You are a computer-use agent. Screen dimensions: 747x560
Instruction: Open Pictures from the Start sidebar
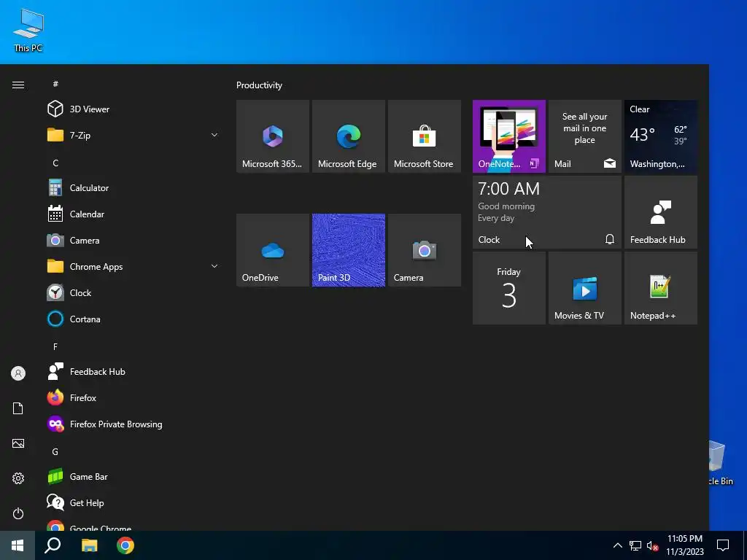pyautogui.click(x=18, y=443)
